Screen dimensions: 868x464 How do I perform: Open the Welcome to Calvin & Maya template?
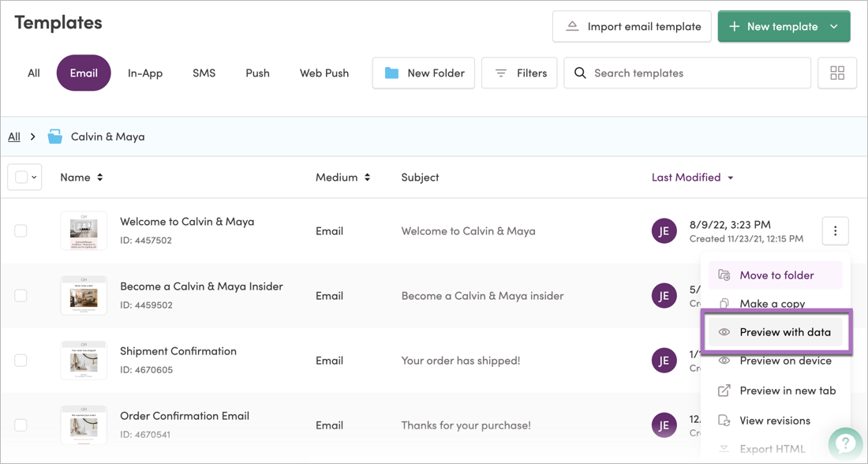[x=187, y=222]
